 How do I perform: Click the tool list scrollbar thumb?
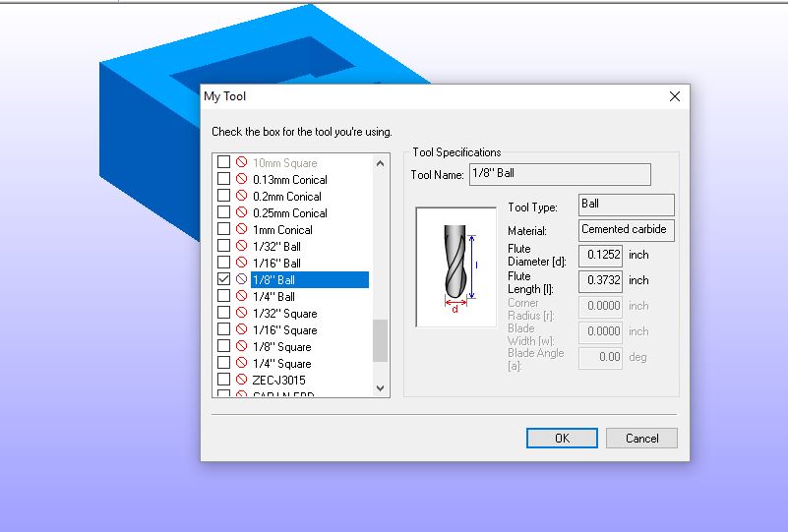[381, 340]
